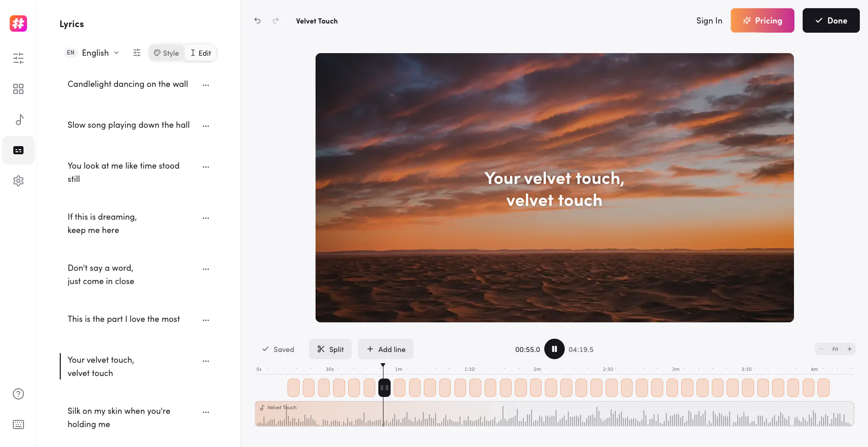Open options for 'If this is dreaming' line
This screenshot has height=447, width=868.
[x=206, y=218]
